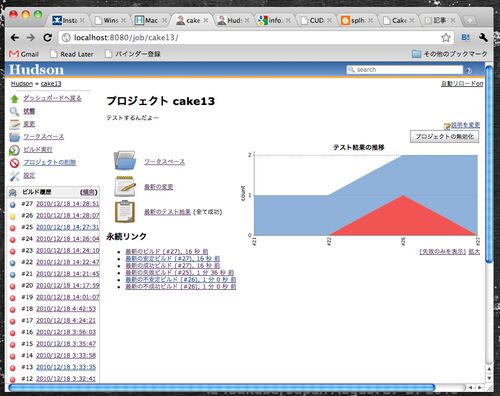Viewport: 500px width, 396px height.
Task: Open the wrench-and-screwdriver settings icon
Action: click(x=14, y=176)
